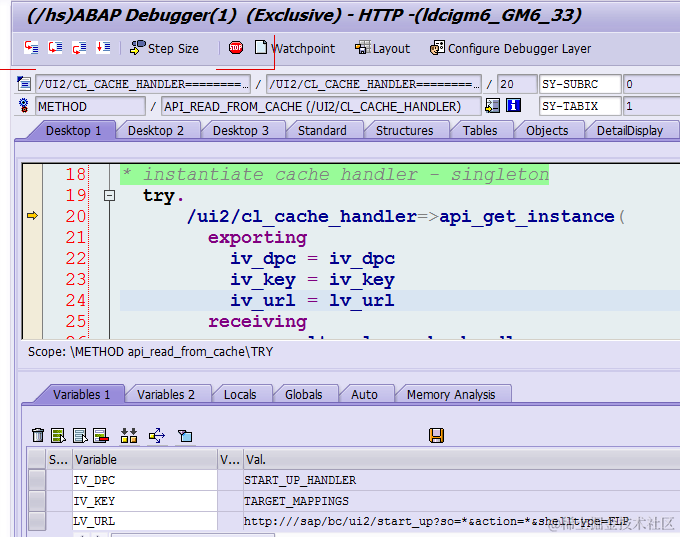
Task: Click the SY-TABIX value field showing 1
Action: pos(651,106)
